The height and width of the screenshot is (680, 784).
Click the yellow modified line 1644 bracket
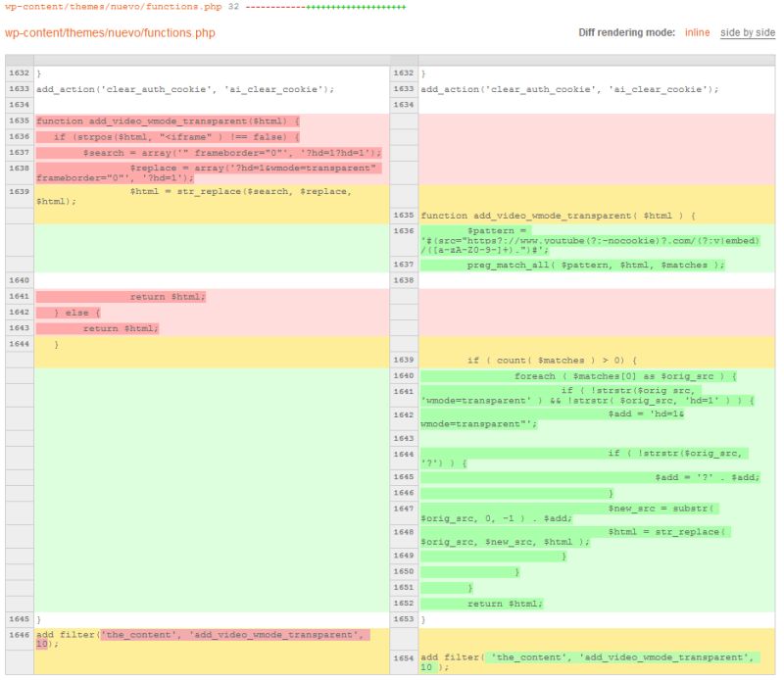pyautogui.click(x=59, y=343)
